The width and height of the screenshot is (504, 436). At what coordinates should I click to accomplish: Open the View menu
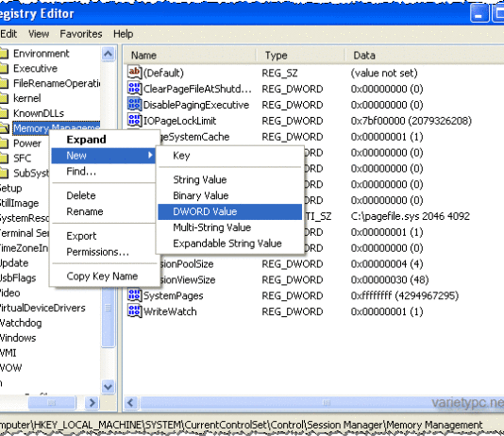pyautogui.click(x=39, y=34)
